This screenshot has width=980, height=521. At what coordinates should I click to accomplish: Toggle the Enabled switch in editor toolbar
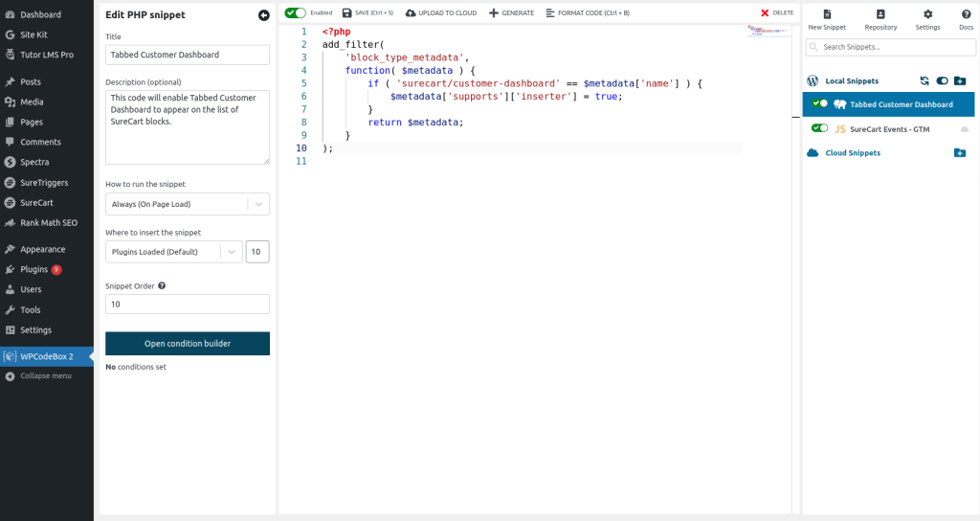click(x=296, y=12)
